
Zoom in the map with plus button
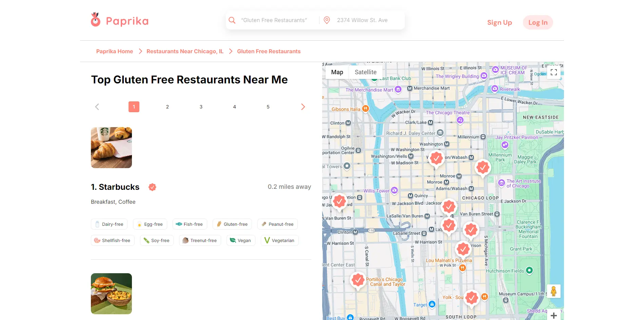coord(554,316)
